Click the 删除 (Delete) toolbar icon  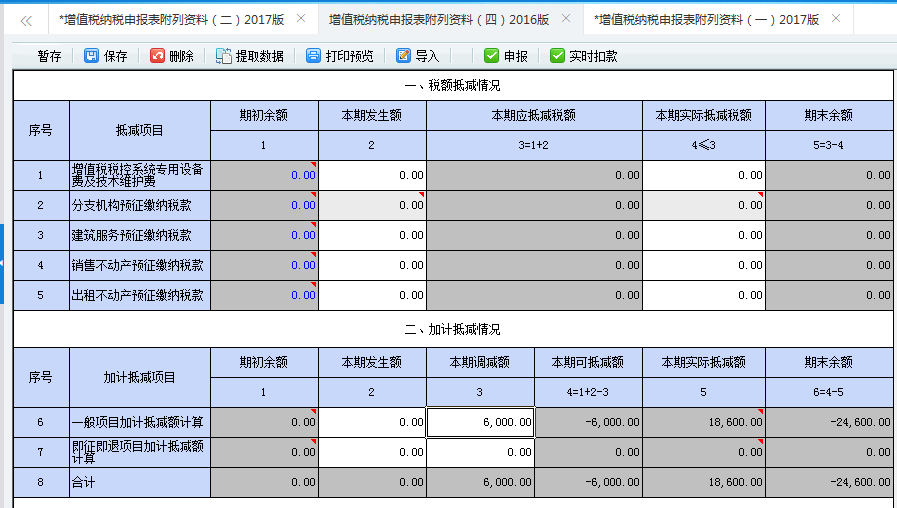point(158,56)
